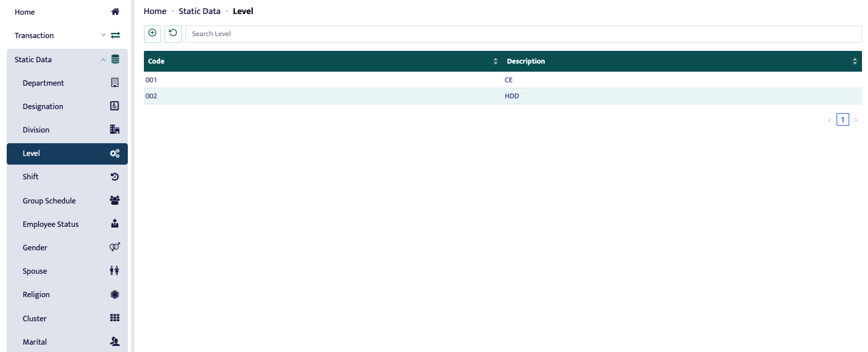Screen dimensions: 868x352
Task: Click the add new level plus icon
Action: (x=152, y=33)
